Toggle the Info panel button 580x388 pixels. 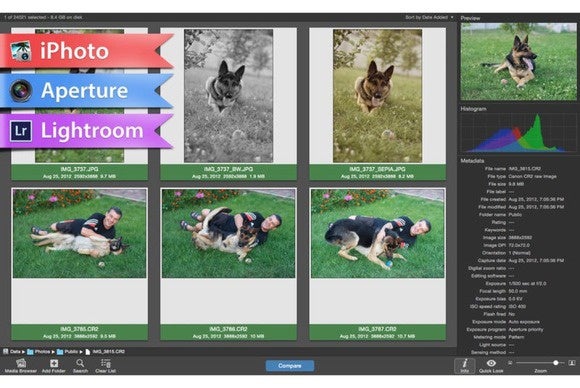[x=465, y=366]
